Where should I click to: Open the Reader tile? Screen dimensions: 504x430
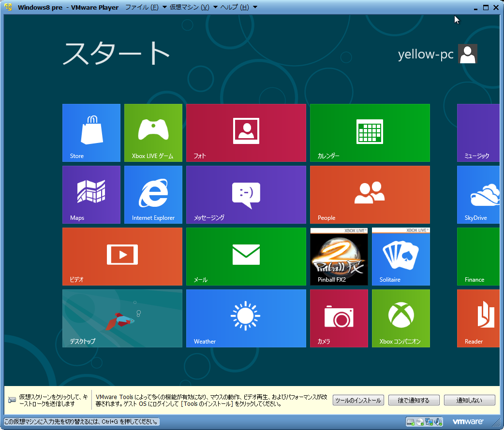pyautogui.click(x=478, y=318)
